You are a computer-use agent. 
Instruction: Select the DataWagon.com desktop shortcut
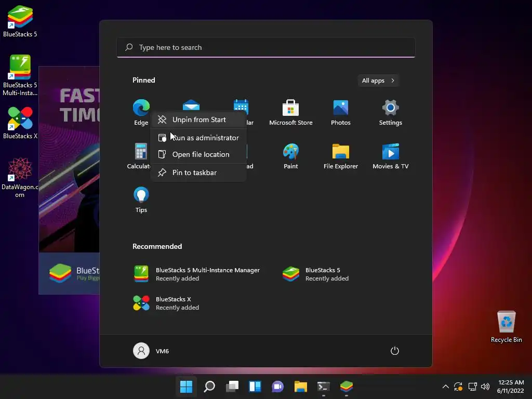[20, 177]
